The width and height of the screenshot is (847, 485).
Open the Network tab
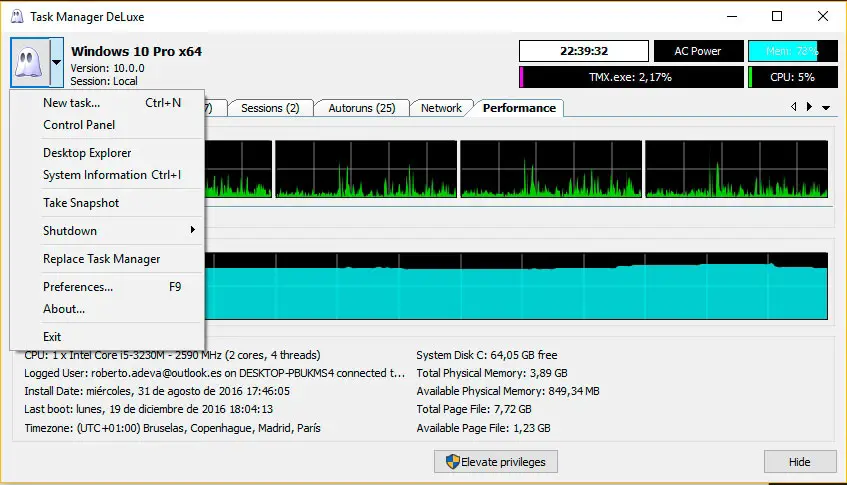pos(441,108)
